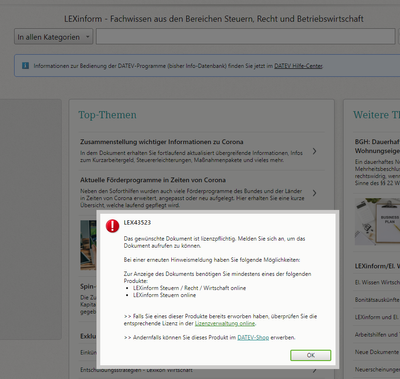The width and height of the screenshot is (400, 379).
Task: Expand chevron next to Förderprogramme entry
Action: pyautogui.click(x=314, y=193)
